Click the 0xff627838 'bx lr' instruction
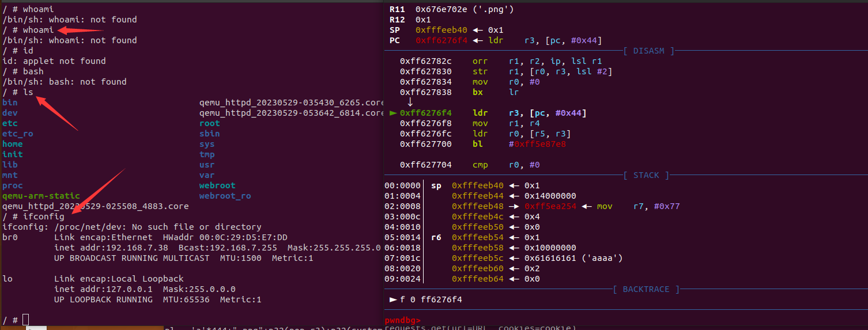The width and height of the screenshot is (868, 330). coord(459,92)
